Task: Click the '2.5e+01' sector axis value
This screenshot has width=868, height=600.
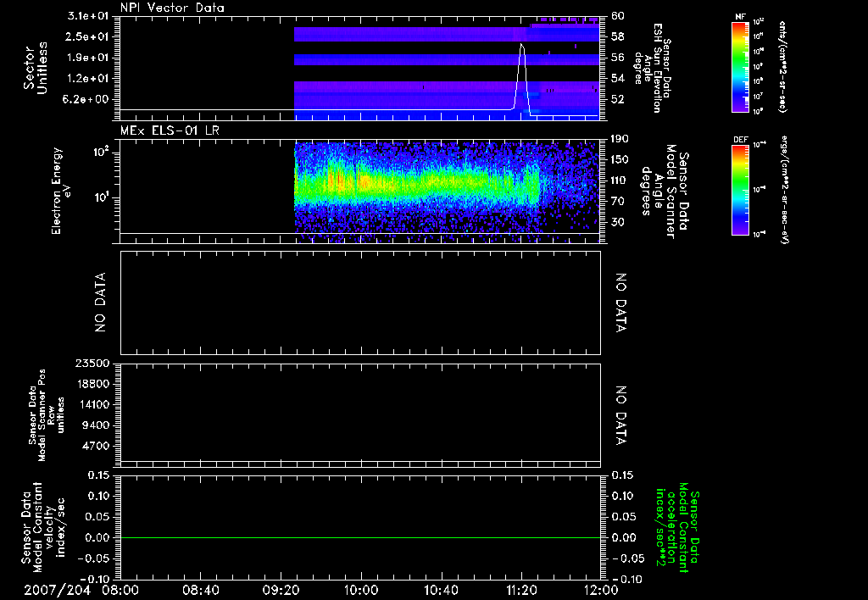Action: coord(88,36)
